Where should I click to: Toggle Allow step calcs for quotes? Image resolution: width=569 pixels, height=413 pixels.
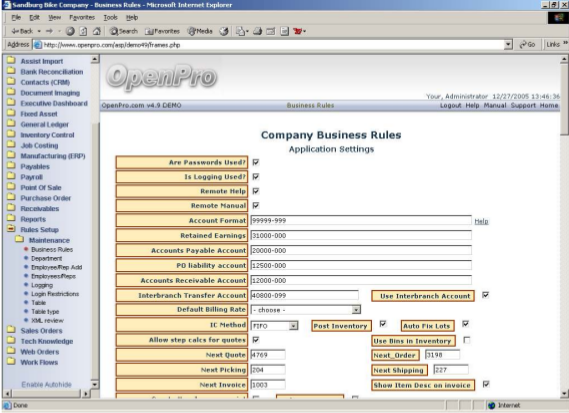pos(256,340)
